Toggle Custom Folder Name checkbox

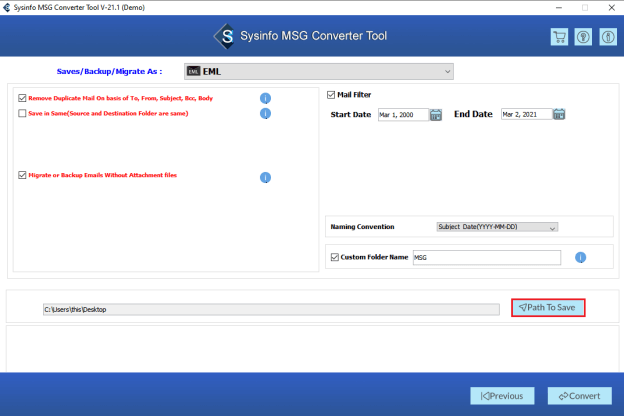[335, 257]
